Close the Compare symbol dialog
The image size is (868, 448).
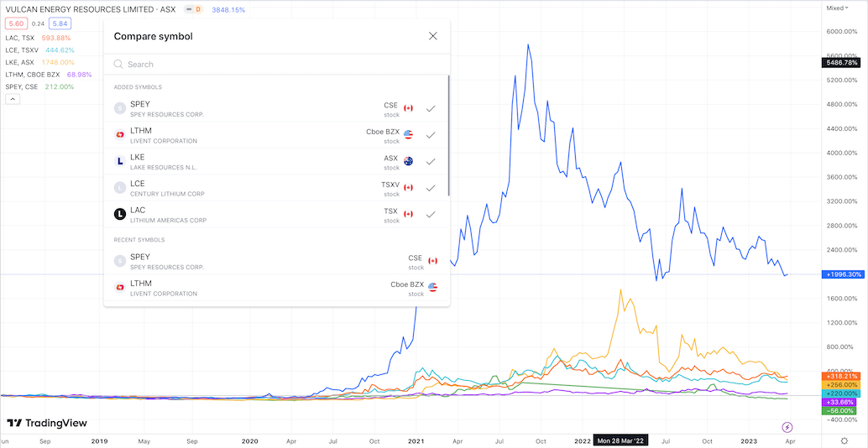(x=433, y=36)
